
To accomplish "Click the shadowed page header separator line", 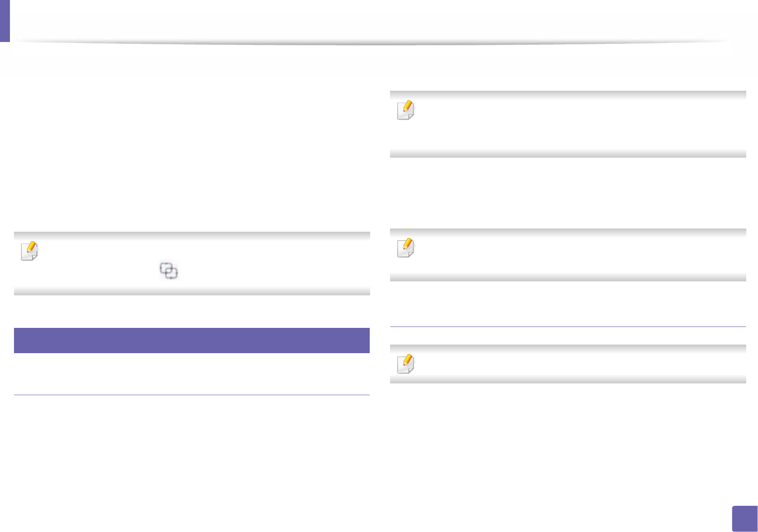I will coord(370,42).
